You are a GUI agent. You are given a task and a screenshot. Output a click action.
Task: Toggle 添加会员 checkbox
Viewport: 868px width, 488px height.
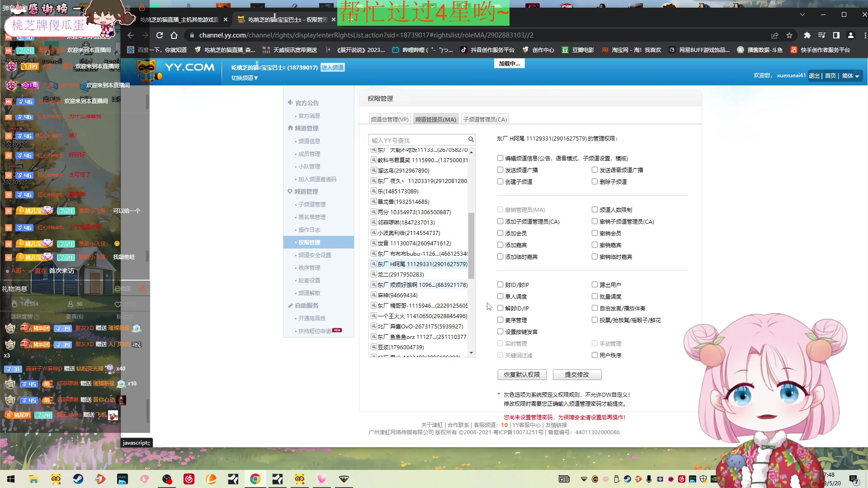500,233
